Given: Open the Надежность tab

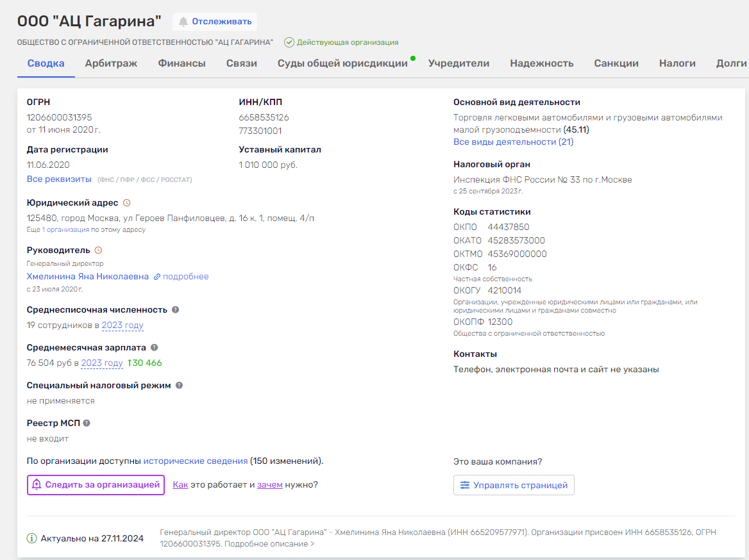Looking at the screenshot, I should click(x=542, y=63).
